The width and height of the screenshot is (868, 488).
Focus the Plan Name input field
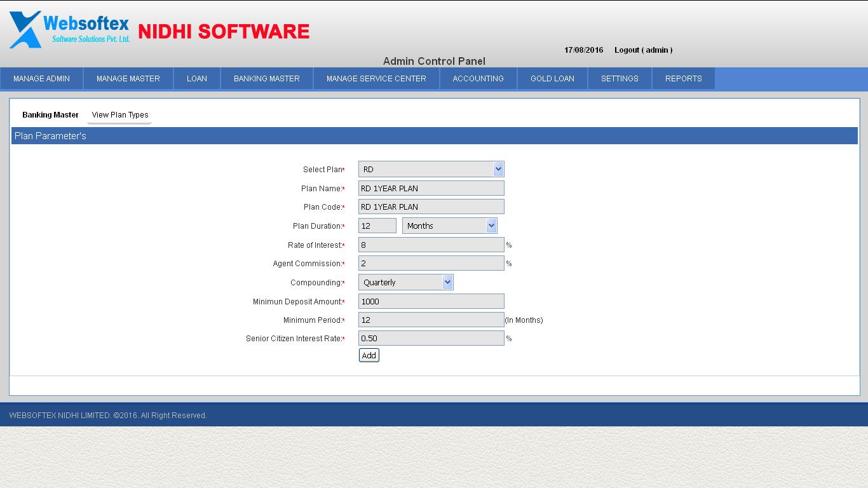(431, 188)
